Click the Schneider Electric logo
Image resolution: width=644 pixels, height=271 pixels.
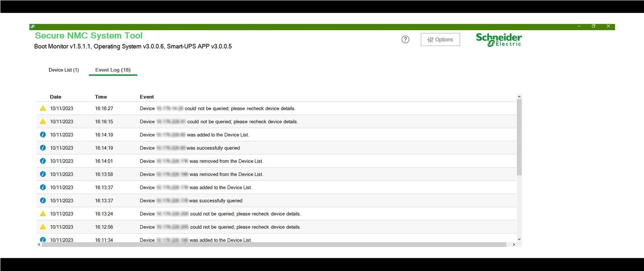(x=499, y=40)
